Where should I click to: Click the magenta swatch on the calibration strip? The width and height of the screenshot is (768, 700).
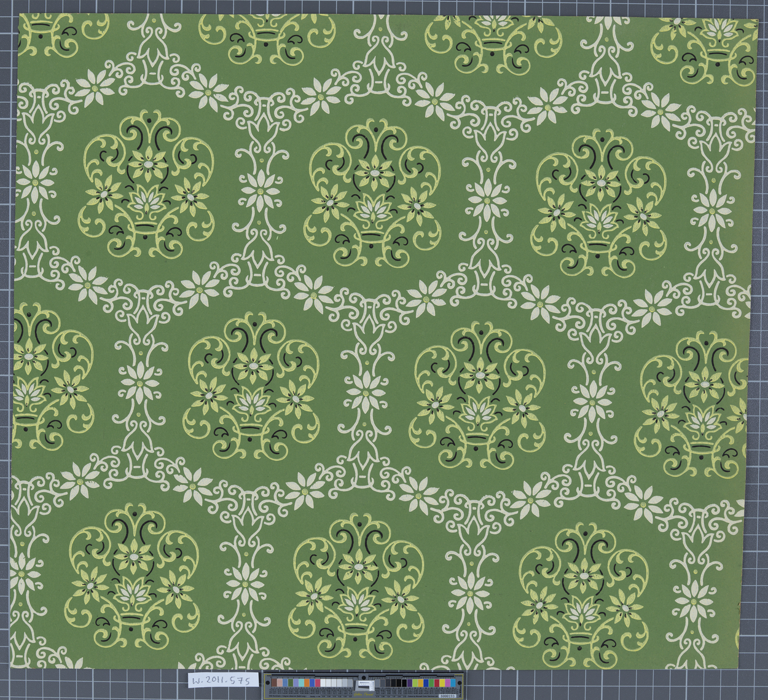[x=447, y=683]
